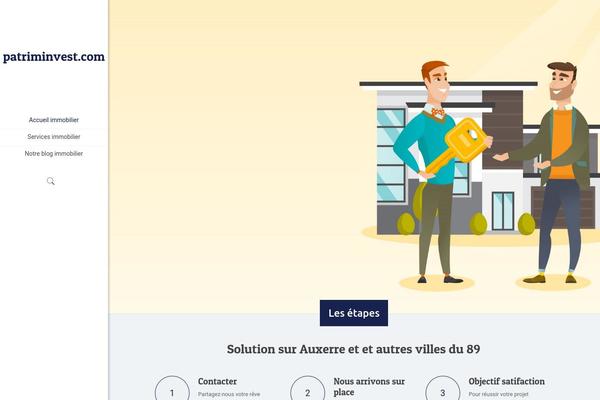The image size is (600, 400).
Task: Click the Objectif satifaction heading
Action: (x=507, y=381)
